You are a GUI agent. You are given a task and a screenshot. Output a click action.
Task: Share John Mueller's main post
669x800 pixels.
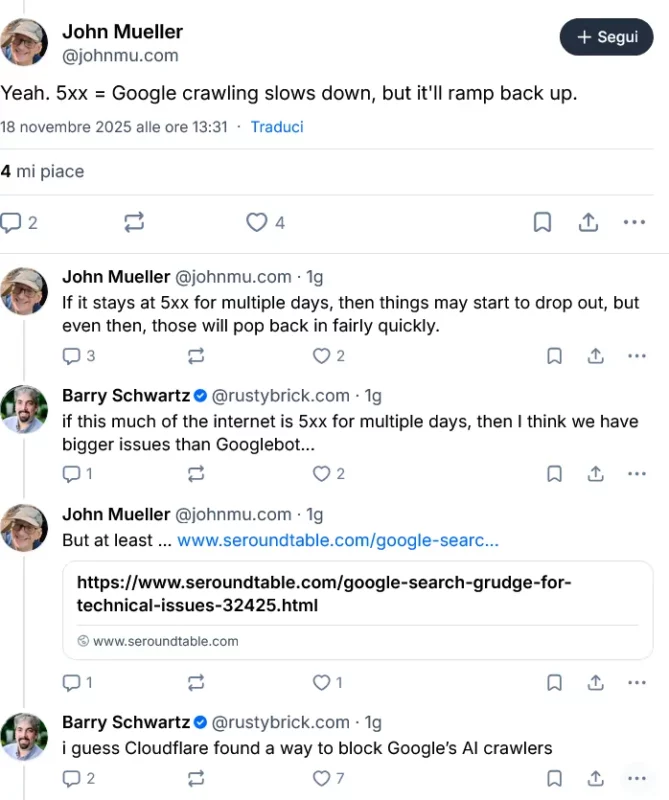click(x=588, y=222)
